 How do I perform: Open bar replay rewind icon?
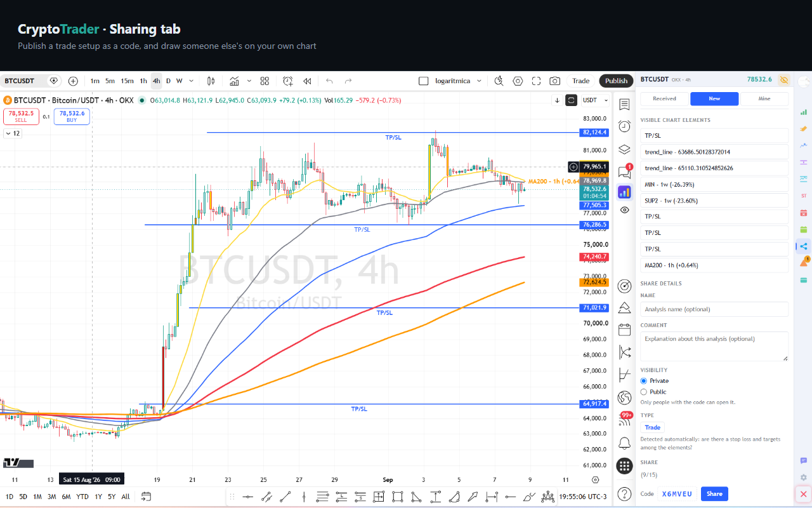[307, 81]
